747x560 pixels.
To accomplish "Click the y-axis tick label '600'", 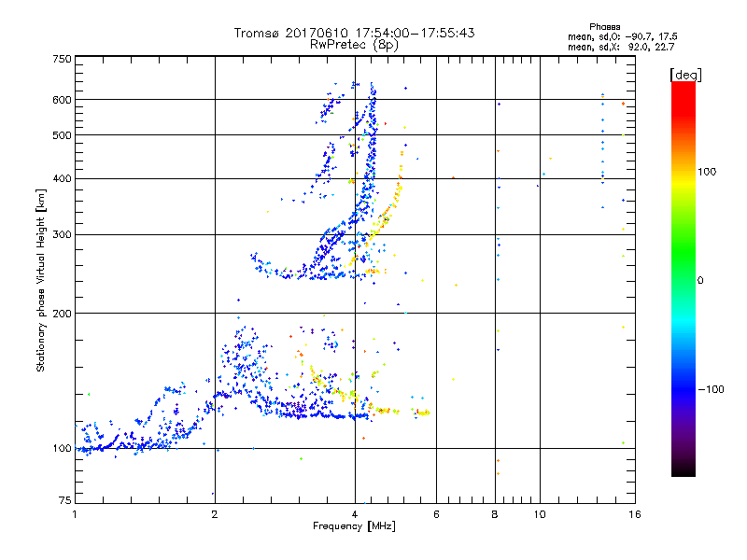I will point(62,100).
